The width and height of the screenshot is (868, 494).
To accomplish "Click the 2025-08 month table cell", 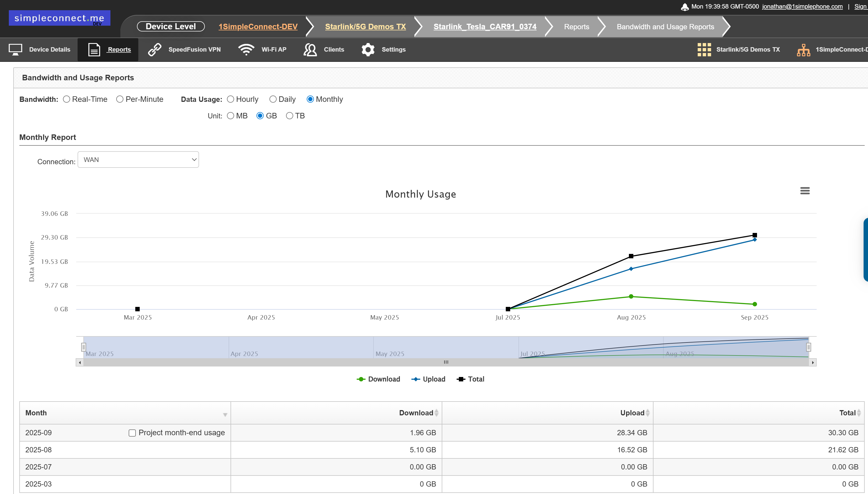I will click(x=125, y=450).
